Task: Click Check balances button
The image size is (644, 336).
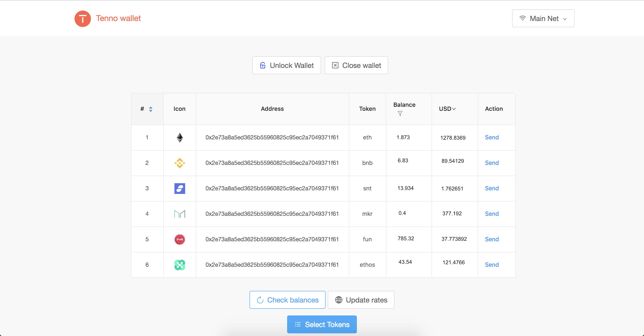Action: [287, 300]
